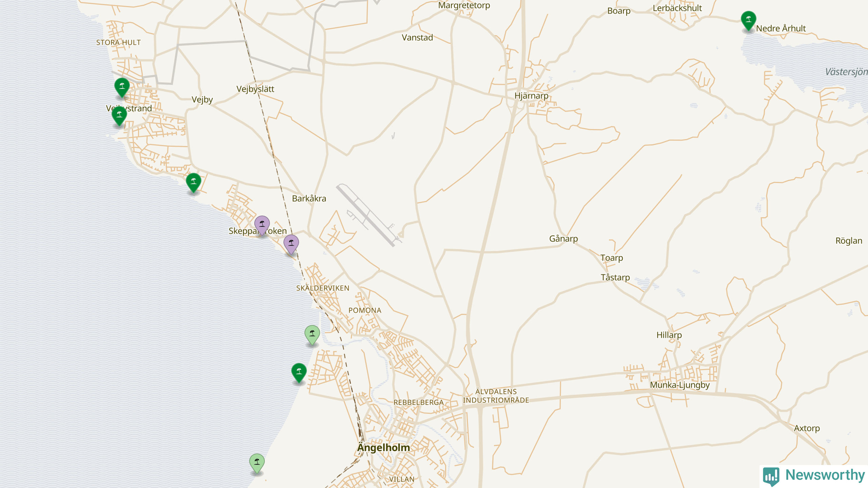Click the Gånarp label
The image size is (868, 488).
(x=564, y=239)
